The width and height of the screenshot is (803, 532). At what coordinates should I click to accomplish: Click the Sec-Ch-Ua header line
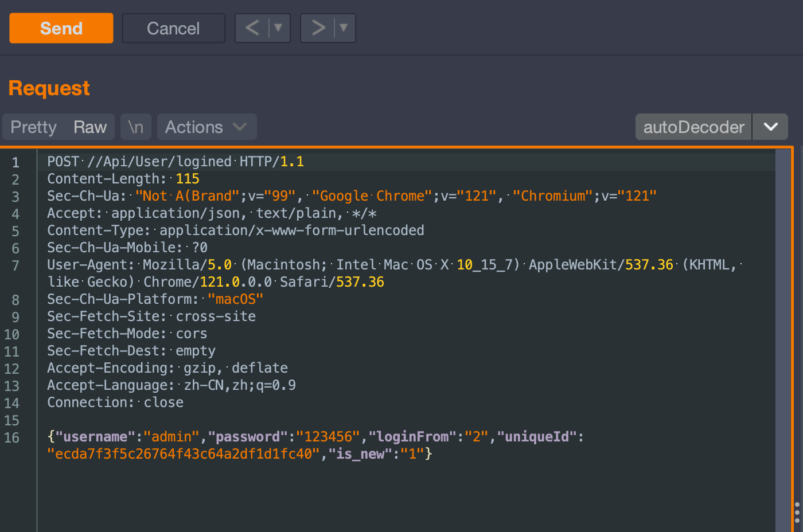[x=352, y=196]
